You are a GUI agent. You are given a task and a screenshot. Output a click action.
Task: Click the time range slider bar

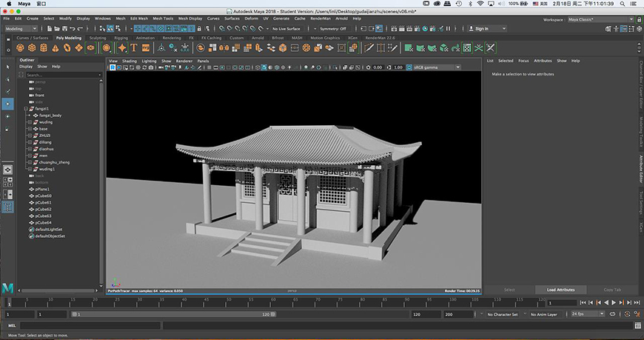pos(174,314)
